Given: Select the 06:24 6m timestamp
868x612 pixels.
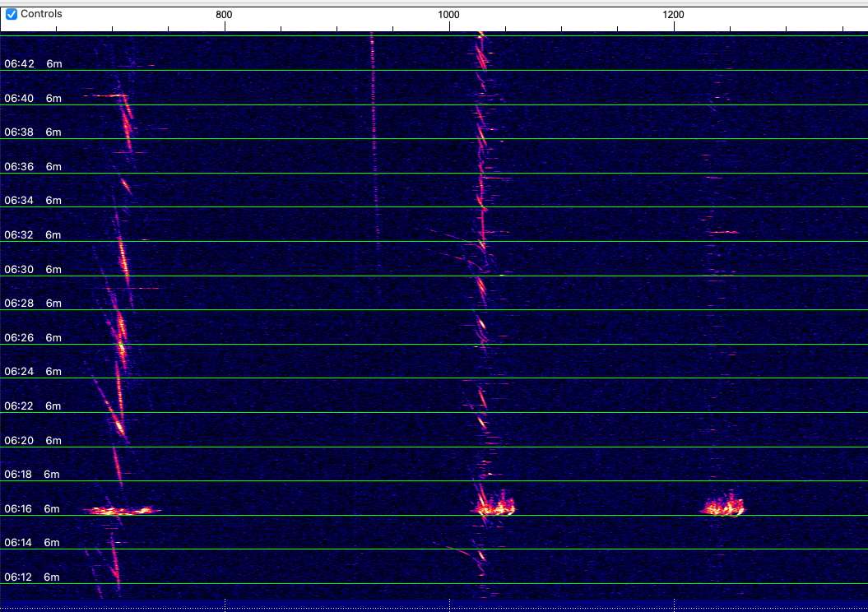Looking at the screenshot, I should tap(33, 371).
